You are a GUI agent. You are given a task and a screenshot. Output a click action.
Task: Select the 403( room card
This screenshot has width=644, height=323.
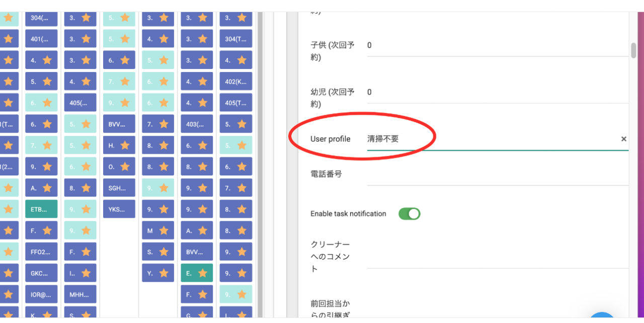coord(197,124)
